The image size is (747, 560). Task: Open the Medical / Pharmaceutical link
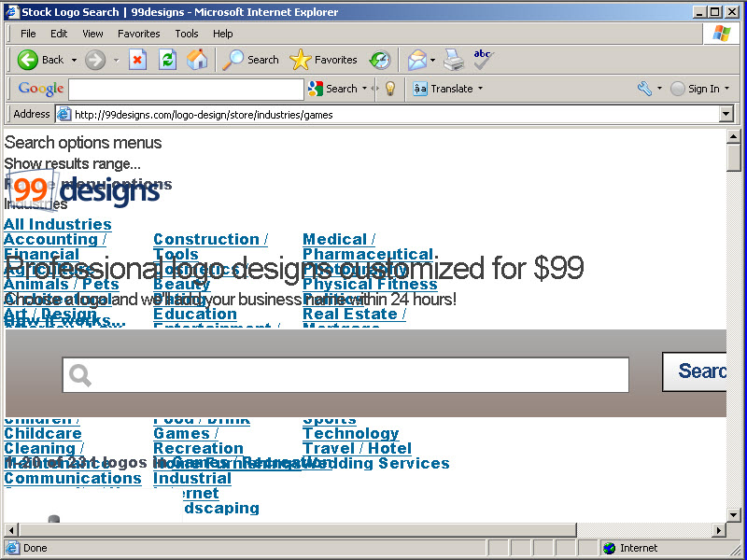(x=368, y=246)
